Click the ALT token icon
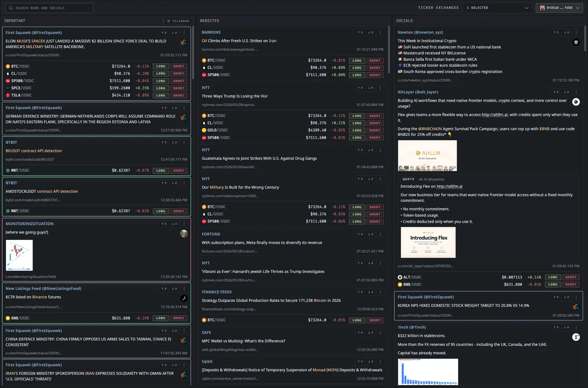 tap(400, 277)
